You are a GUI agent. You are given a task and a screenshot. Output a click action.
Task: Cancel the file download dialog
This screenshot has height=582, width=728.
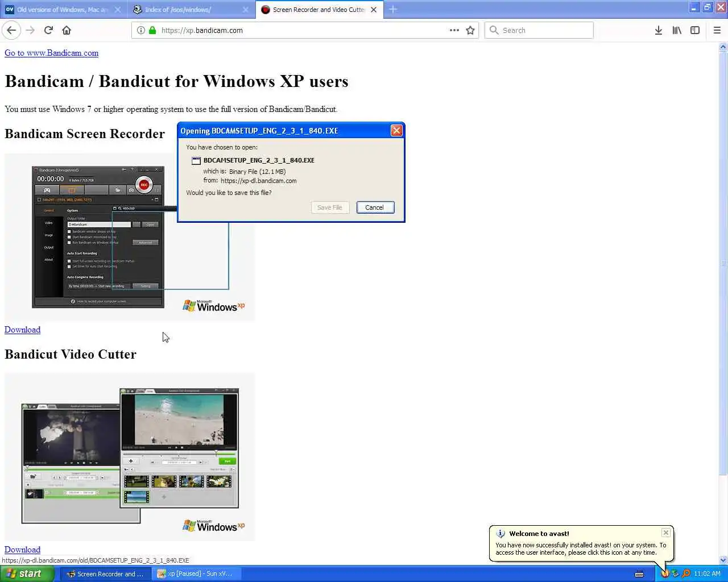pos(374,207)
